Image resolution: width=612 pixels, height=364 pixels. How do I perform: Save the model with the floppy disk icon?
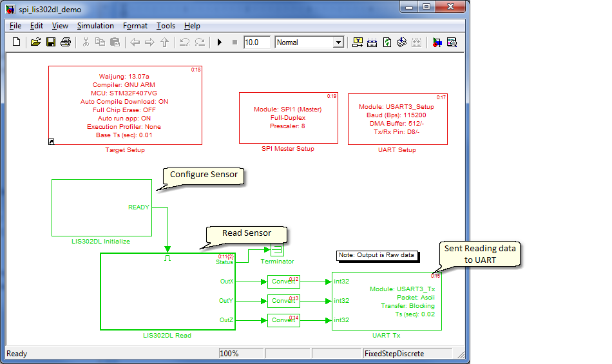pyautogui.click(x=51, y=42)
